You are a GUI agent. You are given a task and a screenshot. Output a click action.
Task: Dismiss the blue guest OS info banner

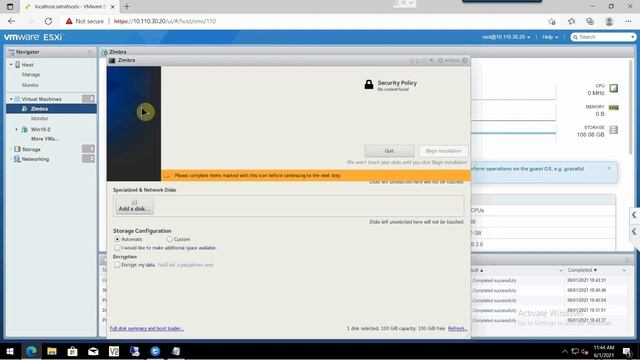[609, 168]
